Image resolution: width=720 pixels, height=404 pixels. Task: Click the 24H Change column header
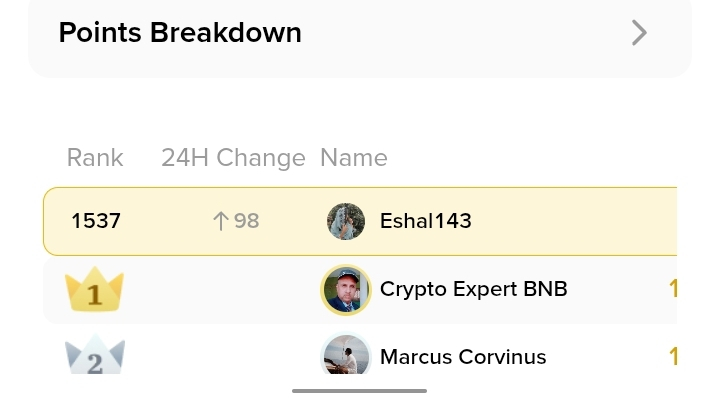point(233,158)
